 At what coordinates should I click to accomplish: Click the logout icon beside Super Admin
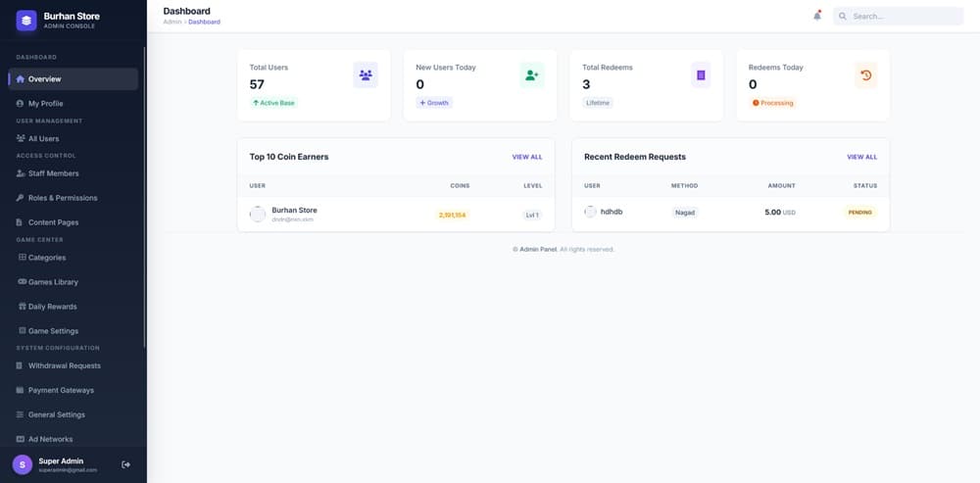125,464
